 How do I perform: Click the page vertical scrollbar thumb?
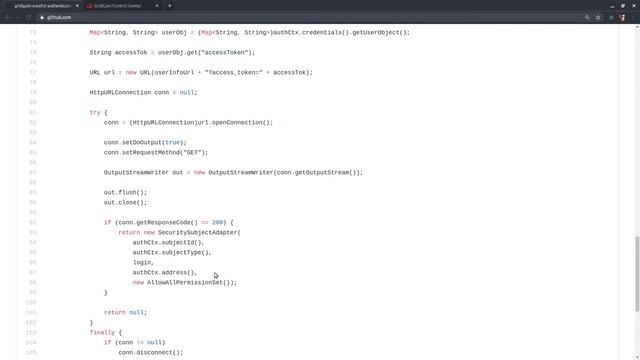pos(637,273)
